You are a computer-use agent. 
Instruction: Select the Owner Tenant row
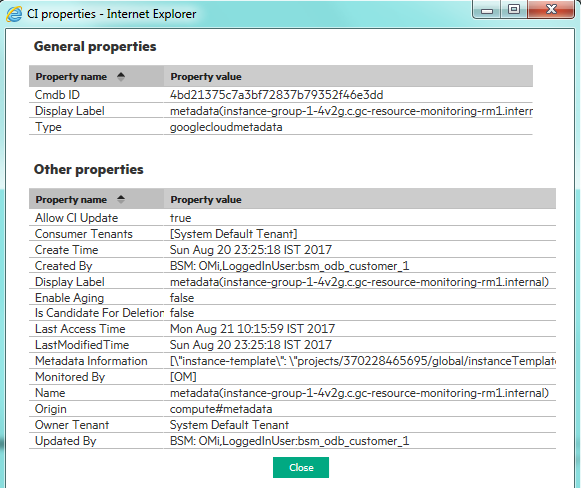pyautogui.click(x=292, y=425)
